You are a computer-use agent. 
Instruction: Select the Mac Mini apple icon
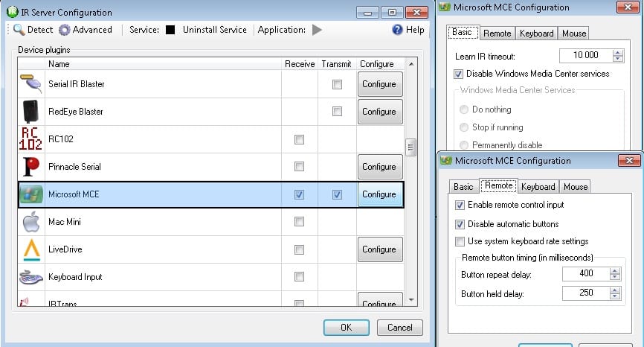(x=30, y=222)
